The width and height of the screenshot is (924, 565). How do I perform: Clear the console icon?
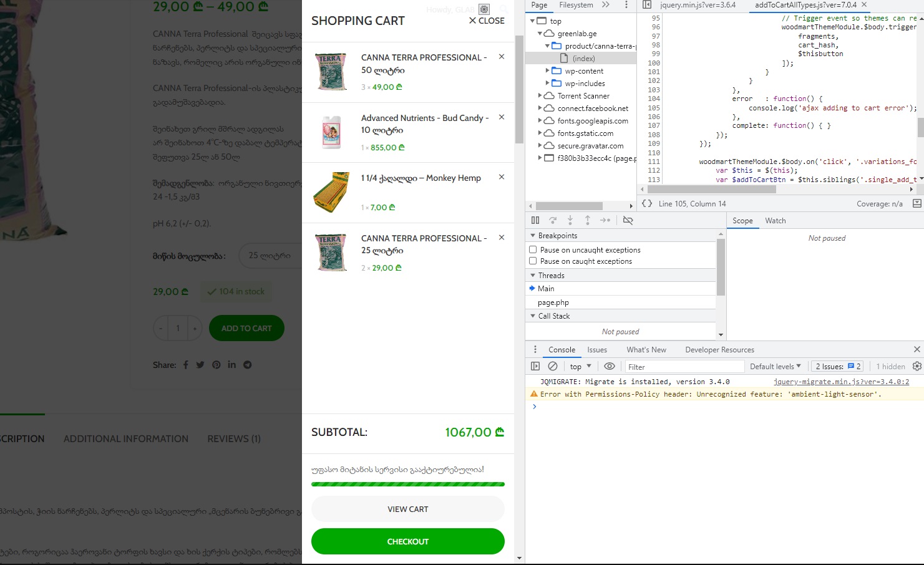(x=553, y=367)
